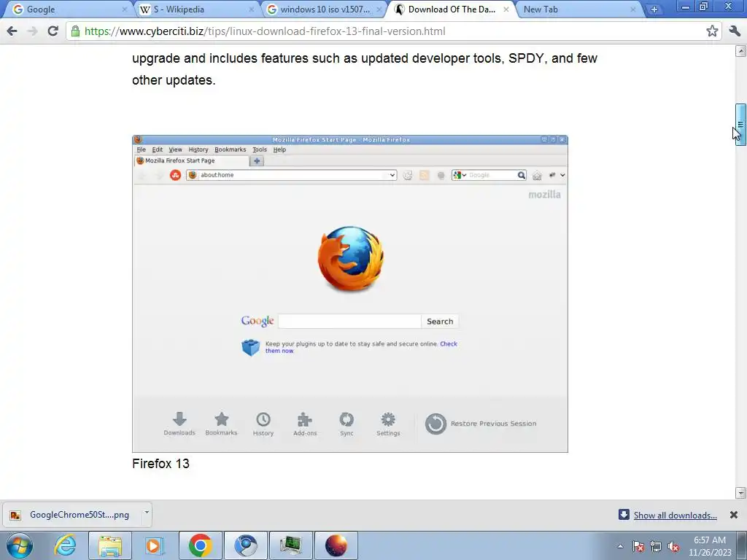This screenshot has width=747, height=560.
Task: Select the Download Of The Day tab
Action: pyautogui.click(x=452, y=9)
